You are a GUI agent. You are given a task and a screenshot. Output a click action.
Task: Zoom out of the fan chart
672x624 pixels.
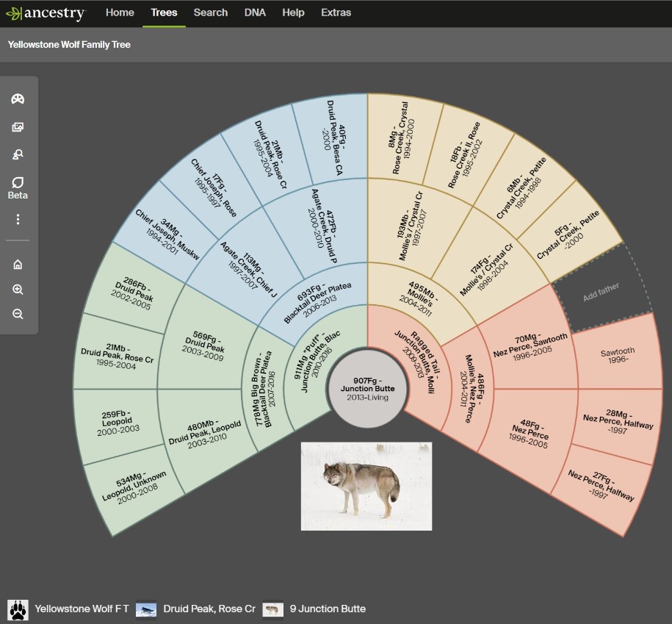tap(18, 314)
